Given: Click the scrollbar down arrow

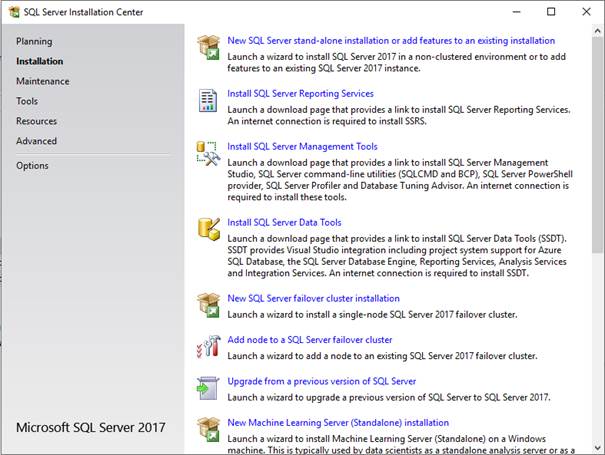Looking at the screenshot, I should (x=598, y=448).
